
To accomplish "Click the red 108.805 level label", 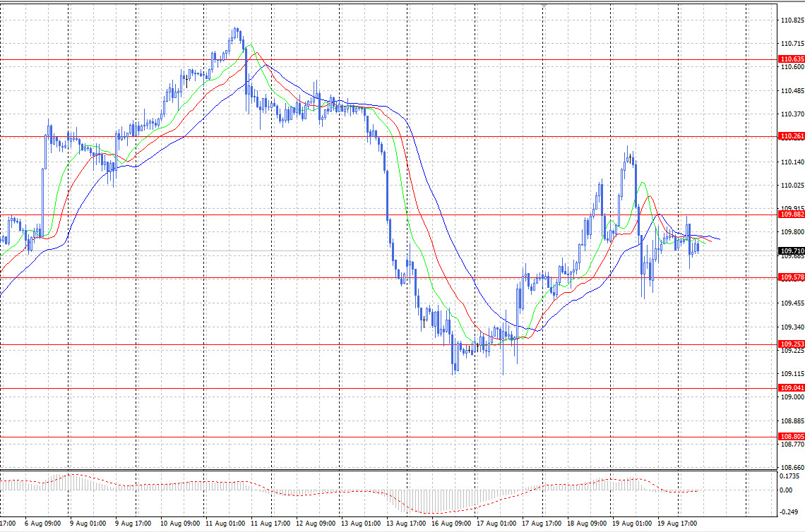I will pos(792,437).
